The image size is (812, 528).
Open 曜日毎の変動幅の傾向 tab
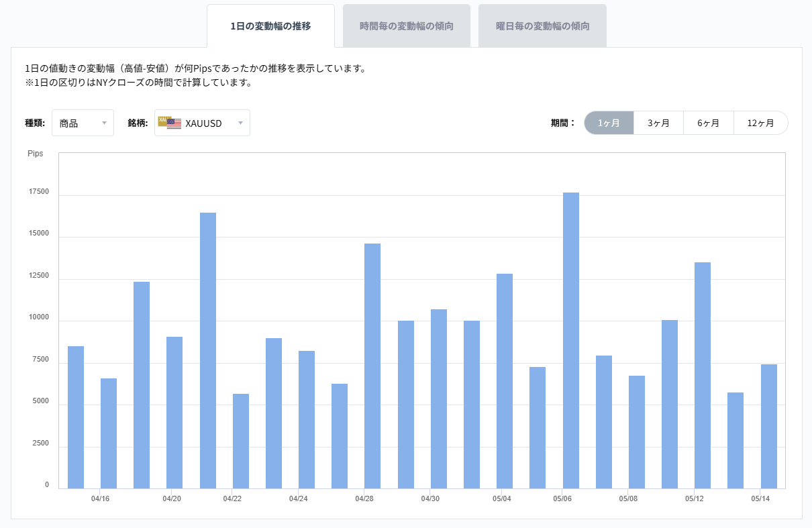542,26
